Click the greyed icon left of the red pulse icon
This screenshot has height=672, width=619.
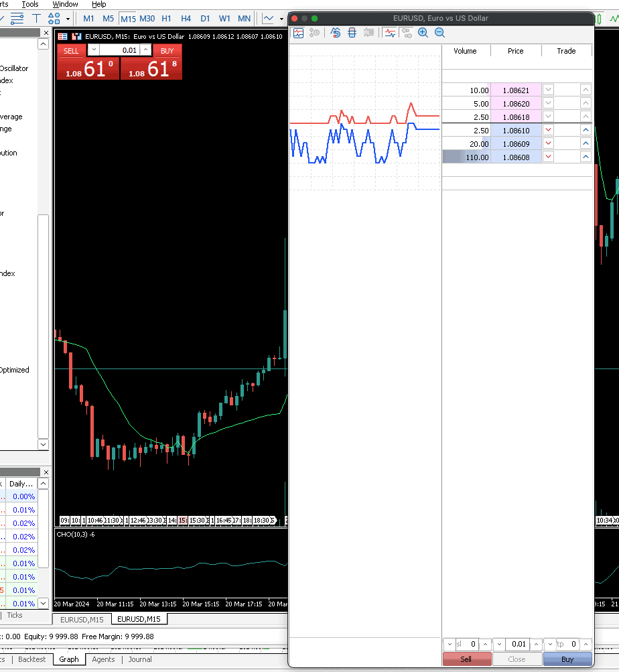click(368, 33)
